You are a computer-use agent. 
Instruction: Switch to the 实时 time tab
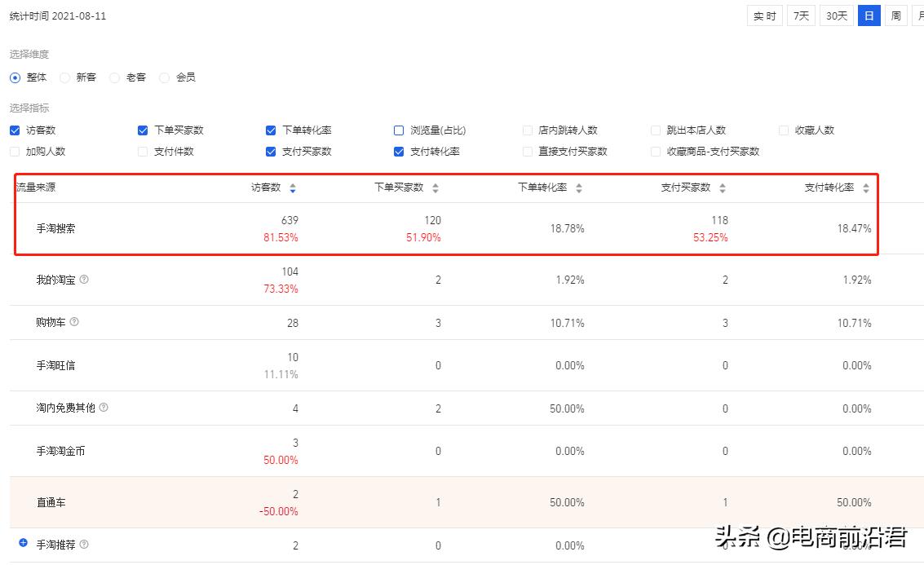point(764,15)
